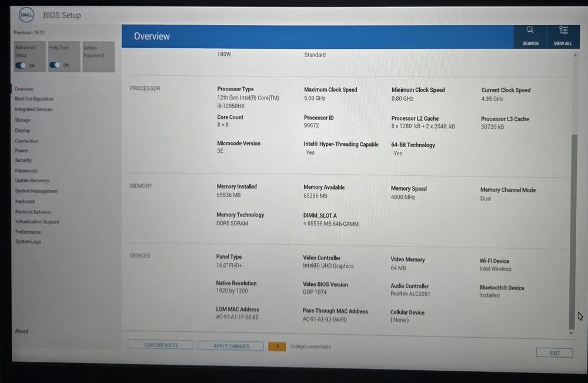
Task: Click the Panel Type 16.0" FHD+ value
Action: (x=229, y=265)
